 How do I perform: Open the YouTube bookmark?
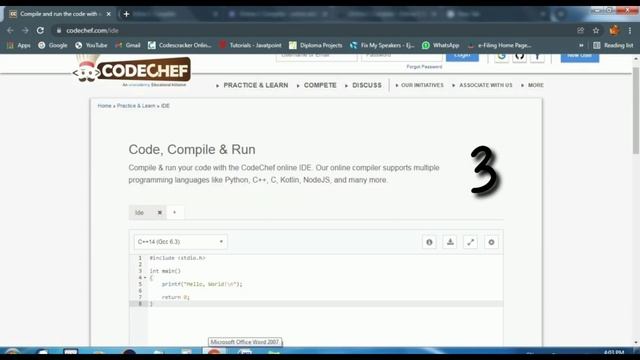pos(91,45)
